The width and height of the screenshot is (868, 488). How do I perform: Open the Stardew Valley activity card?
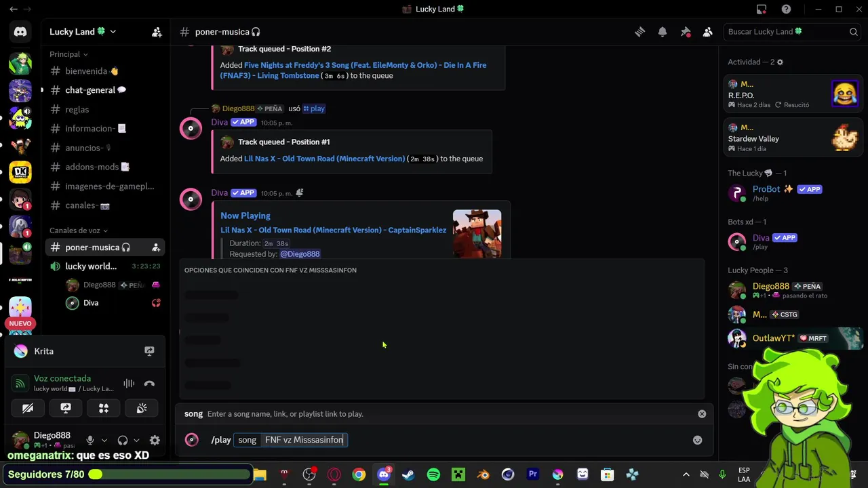[x=792, y=137]
